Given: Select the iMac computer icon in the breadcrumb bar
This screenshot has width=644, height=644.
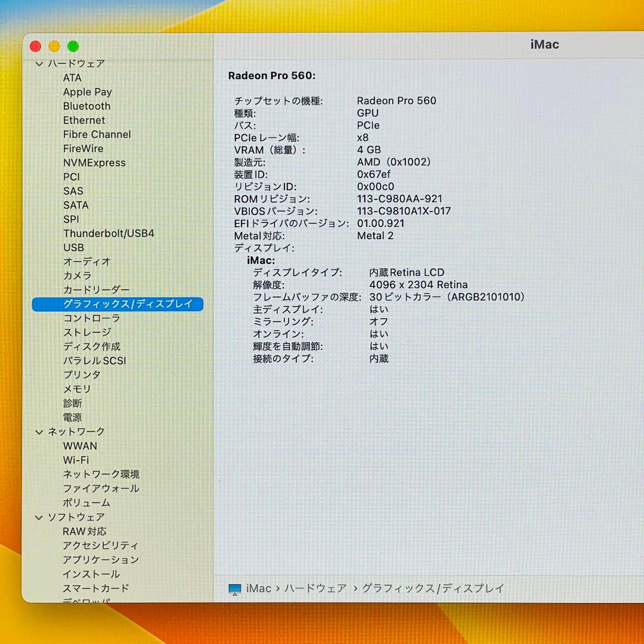Looking at the screenshot, I should [234, 588].
